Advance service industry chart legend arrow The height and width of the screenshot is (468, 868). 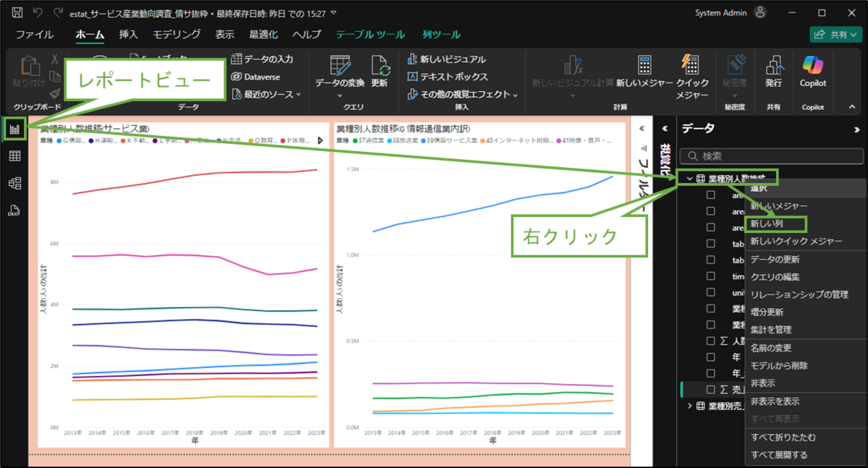click(x=320, y=140)
